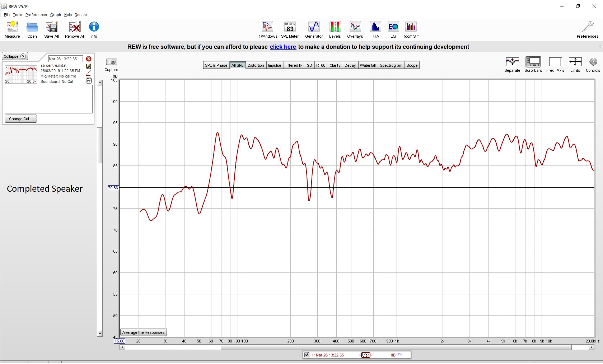Click graph horizontal scrollbar left arrow

[x=122, y=347]
